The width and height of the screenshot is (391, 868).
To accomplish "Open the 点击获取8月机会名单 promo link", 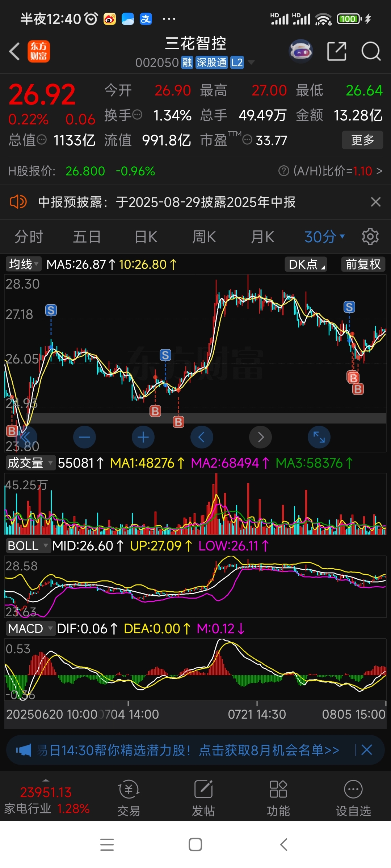I will (x=269, y=750).
